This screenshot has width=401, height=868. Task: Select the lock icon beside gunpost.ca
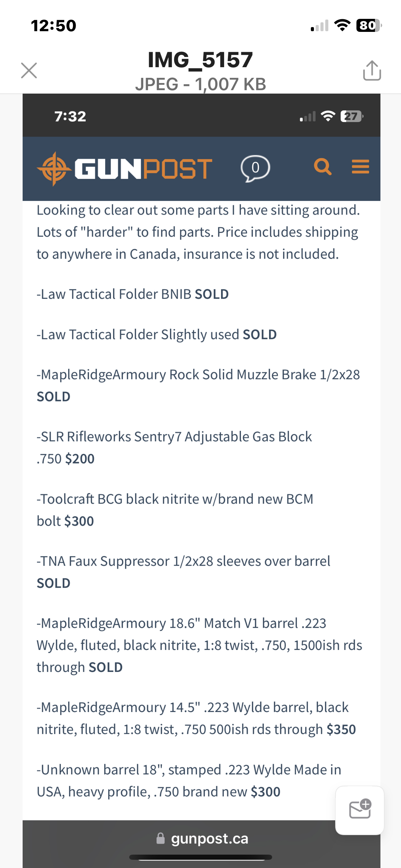(160, 839)
